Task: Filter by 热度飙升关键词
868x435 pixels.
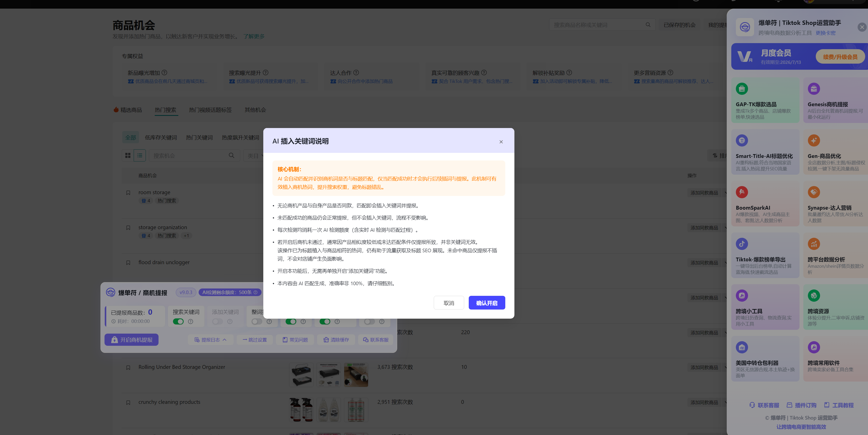Action: click(x=240, y=137)
